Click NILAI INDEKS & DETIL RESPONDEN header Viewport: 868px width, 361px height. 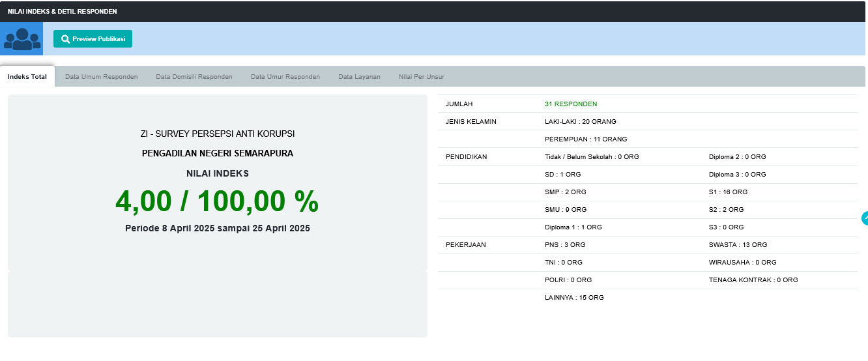coord(63,12)
